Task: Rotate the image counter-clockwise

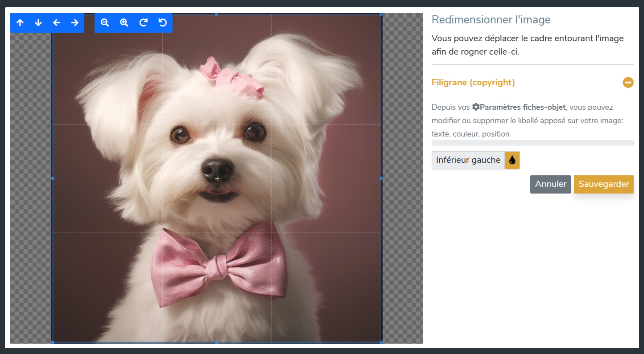Action: tap(163, 23)
